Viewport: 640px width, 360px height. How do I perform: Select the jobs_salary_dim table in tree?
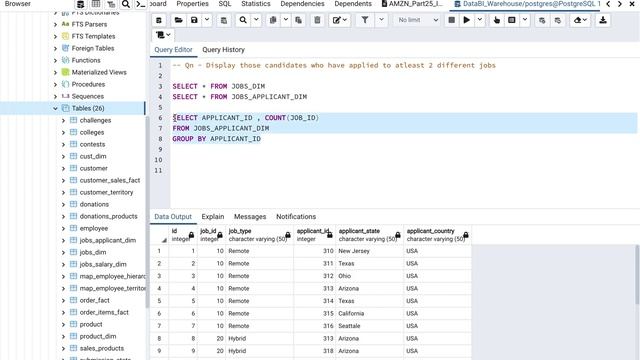[x=103, y=264]
